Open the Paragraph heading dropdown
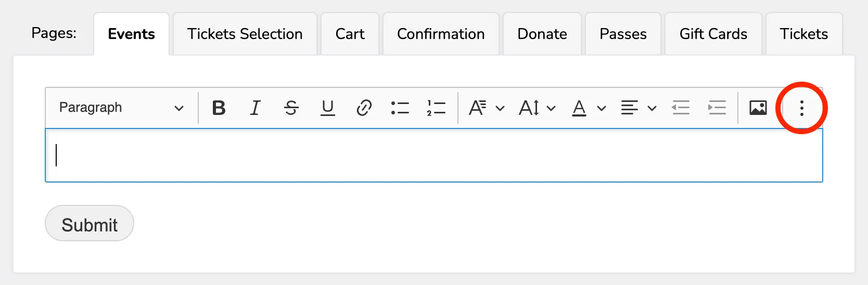This screenshot has height=285, width=868. 121,108
